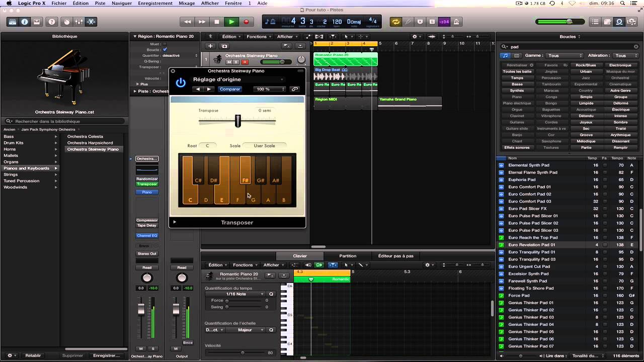
Task: Switch to the Partition tab
Action: point(348,256)
